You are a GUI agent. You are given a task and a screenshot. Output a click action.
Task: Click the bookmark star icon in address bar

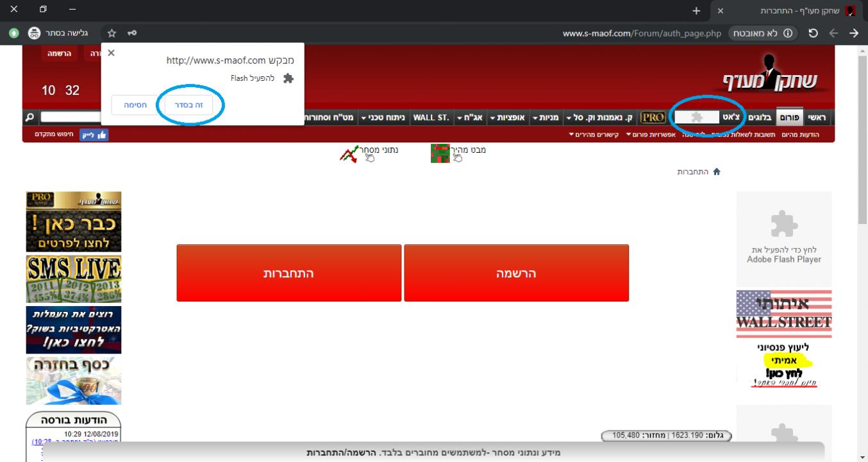112,33
